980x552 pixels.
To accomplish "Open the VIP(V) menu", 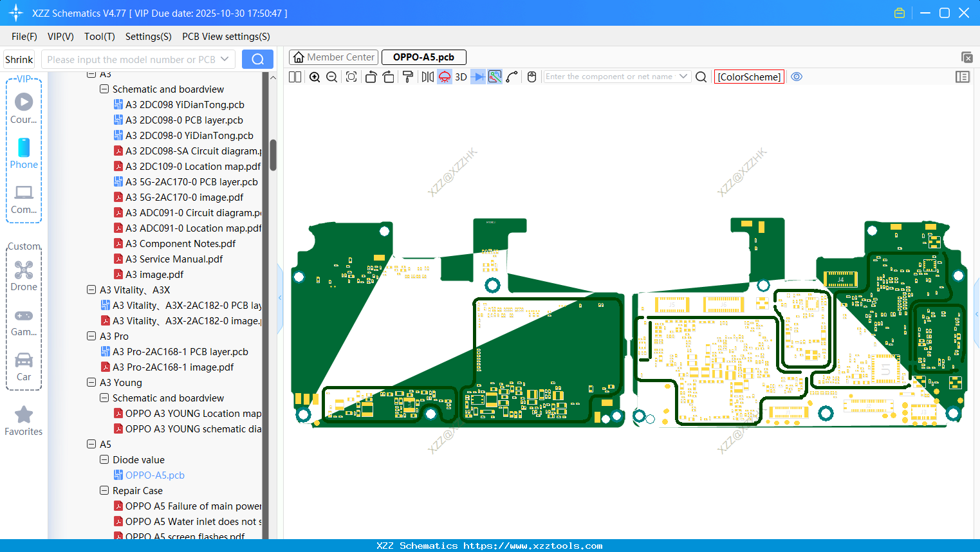I will click(x=60, y=37).
